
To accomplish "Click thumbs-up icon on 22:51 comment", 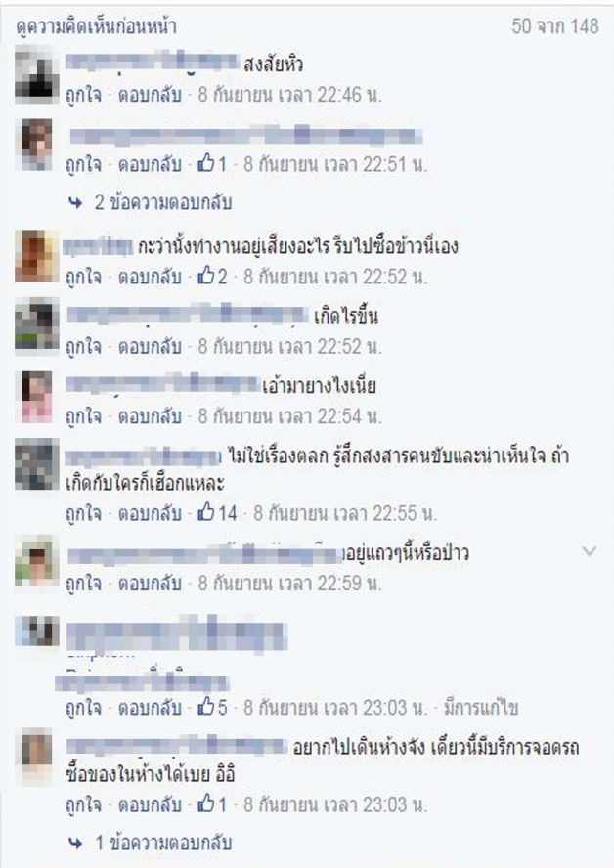I will (206, 163).
